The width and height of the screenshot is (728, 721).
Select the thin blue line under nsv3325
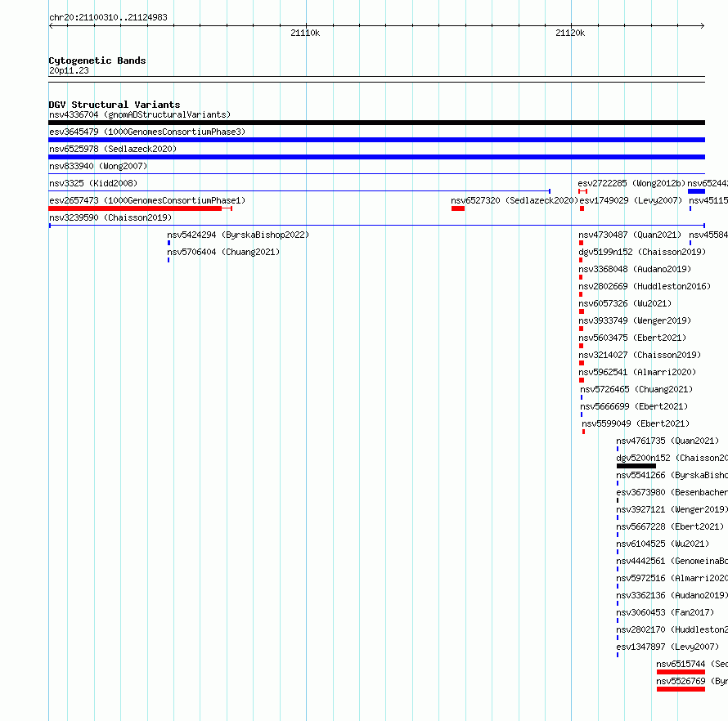click(299, 191)
